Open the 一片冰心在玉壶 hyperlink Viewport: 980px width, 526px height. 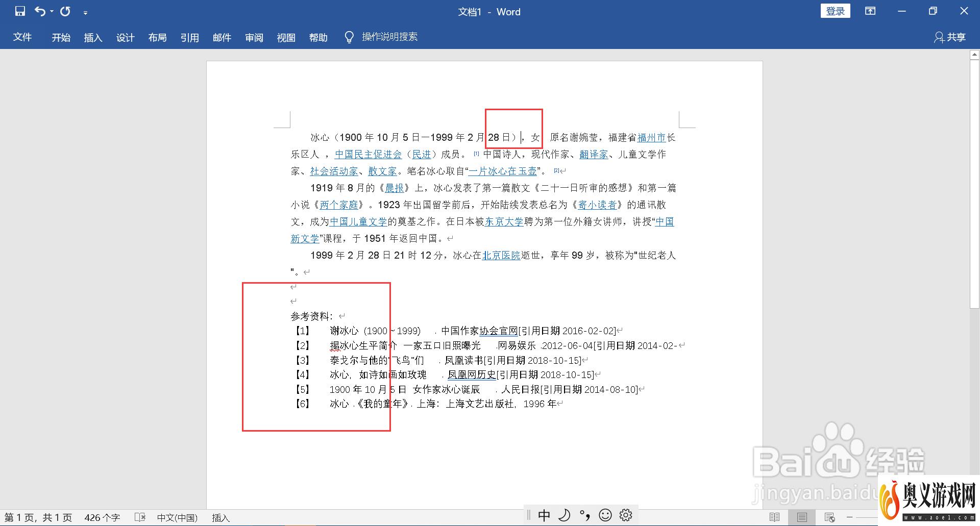tap(503, 171)
